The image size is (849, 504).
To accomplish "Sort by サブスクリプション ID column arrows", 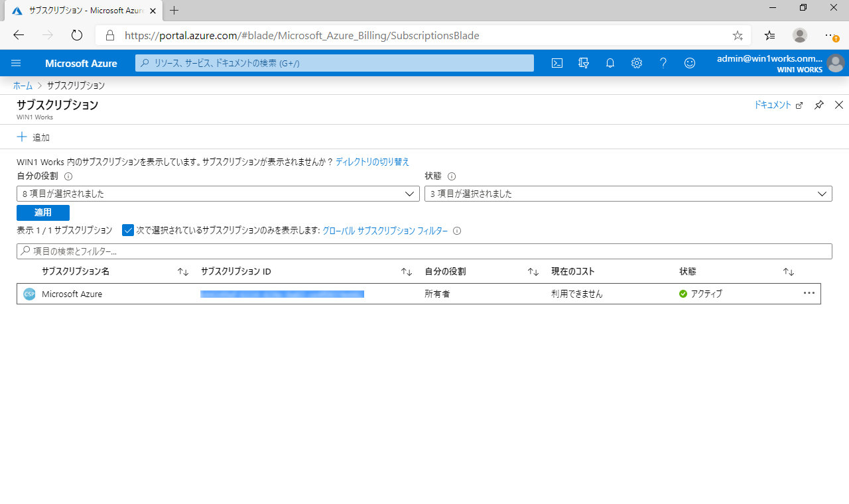I will (407, 272).
